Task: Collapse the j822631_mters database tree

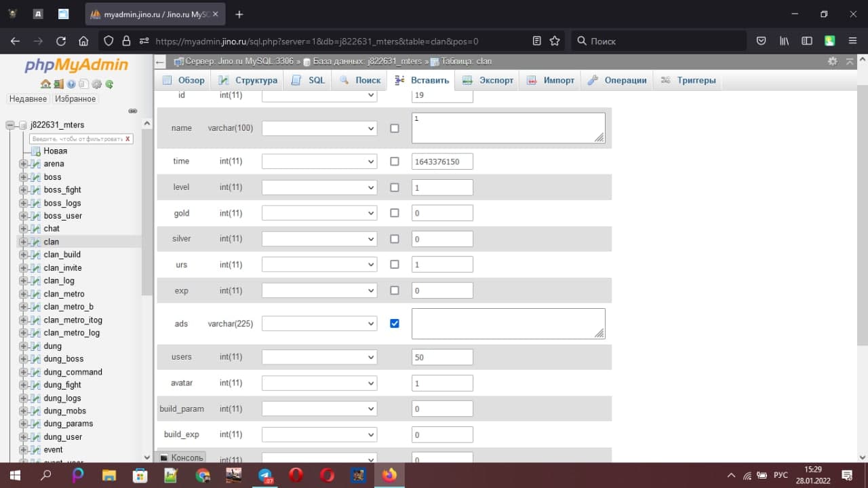Action: pos(11,125)
